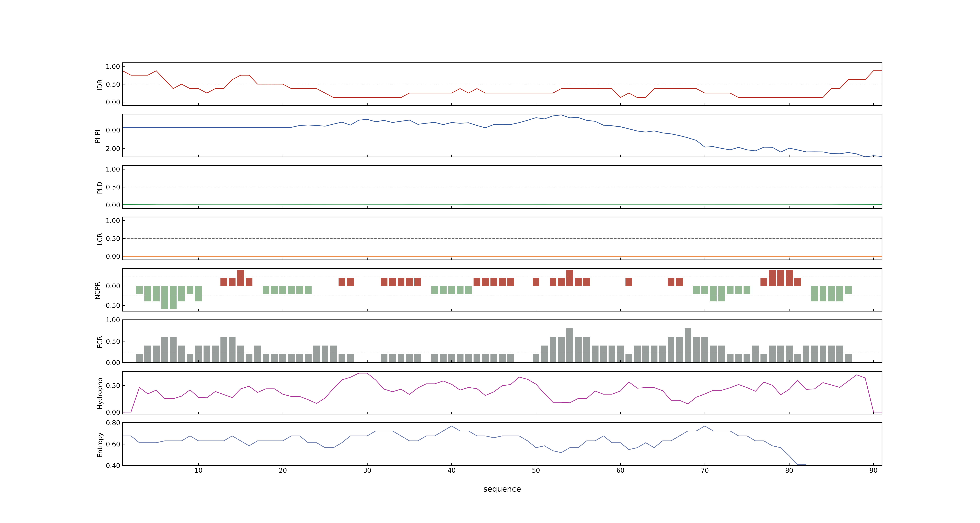Click the -0.50 tick on NCPR axis
980x523 pixels.
(x=111, y=306)
